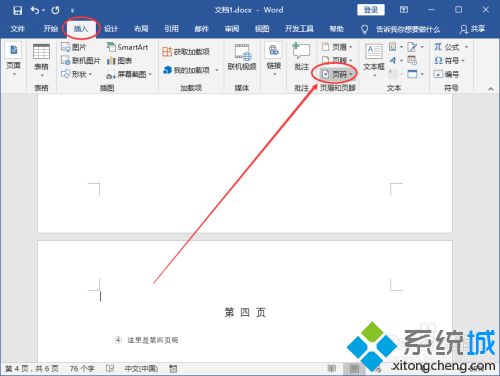Image resolution: width=500 pixels, height=376 pixels.
Task: Open the 帮助 Help tab
Action: 337,29
